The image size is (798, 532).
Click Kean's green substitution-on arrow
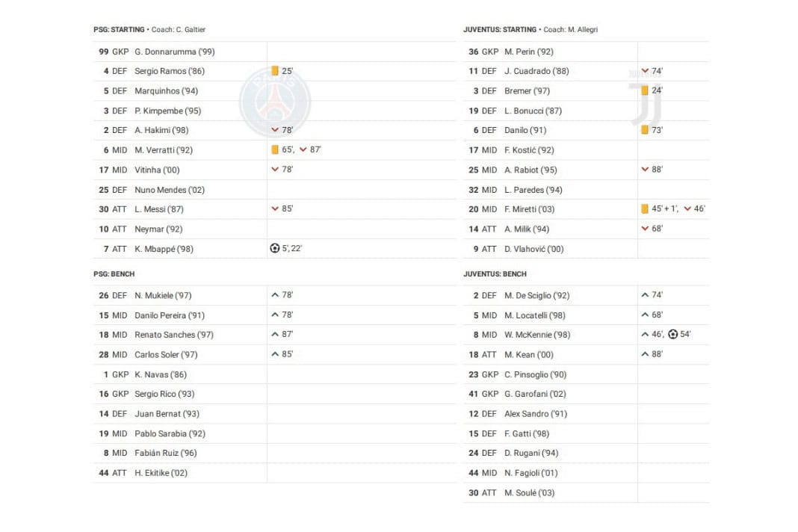645,354
